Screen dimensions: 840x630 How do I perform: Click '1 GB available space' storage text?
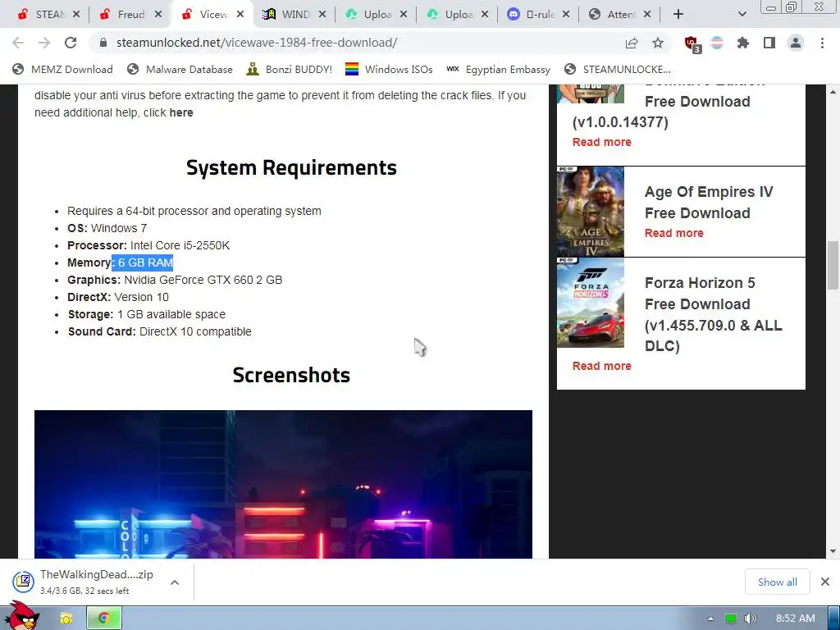tap(171, 314)
